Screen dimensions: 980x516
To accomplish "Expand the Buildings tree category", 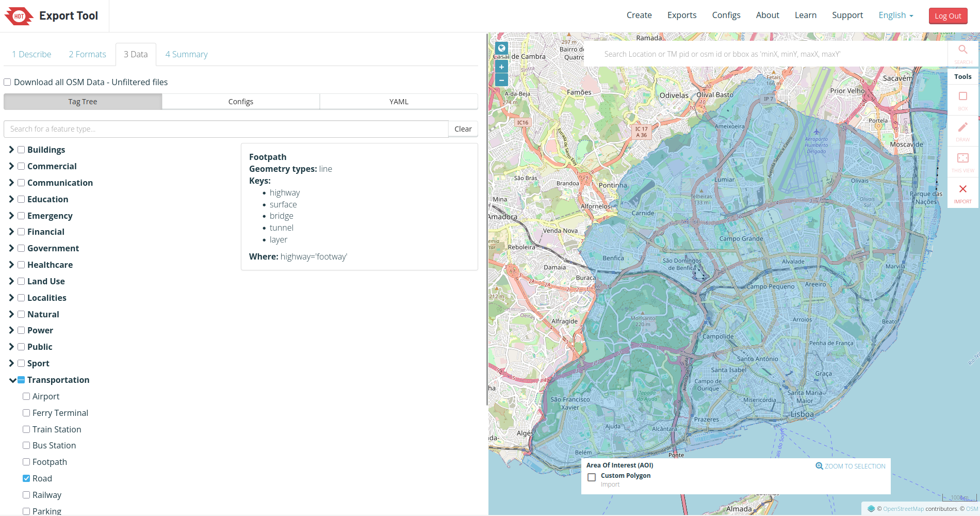I will point(11,150).
